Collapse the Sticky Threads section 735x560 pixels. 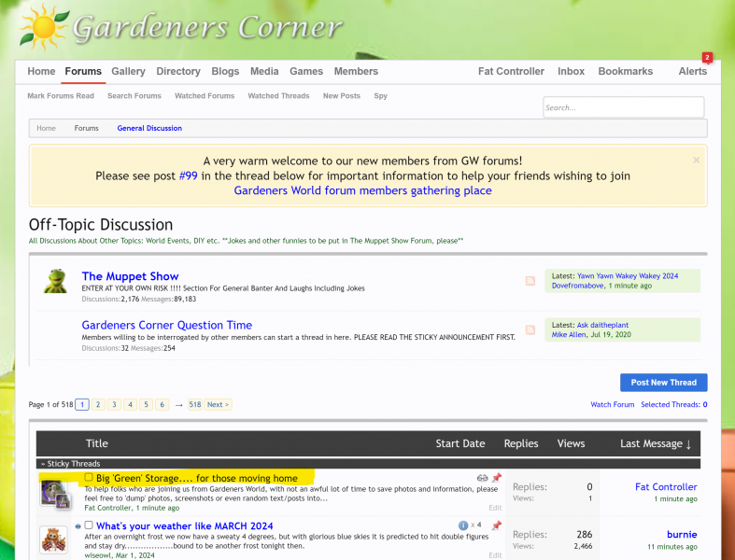click(41, 463)
